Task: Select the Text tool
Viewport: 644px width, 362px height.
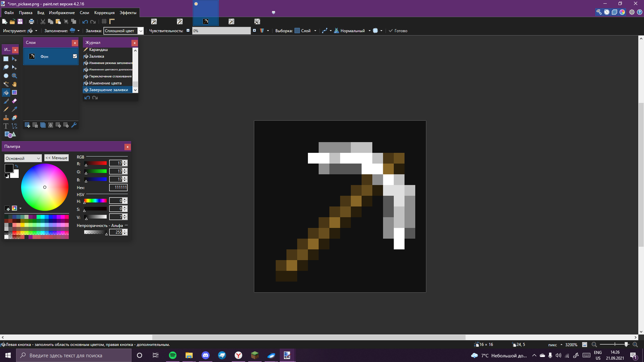Action: (x=6, y=126)
